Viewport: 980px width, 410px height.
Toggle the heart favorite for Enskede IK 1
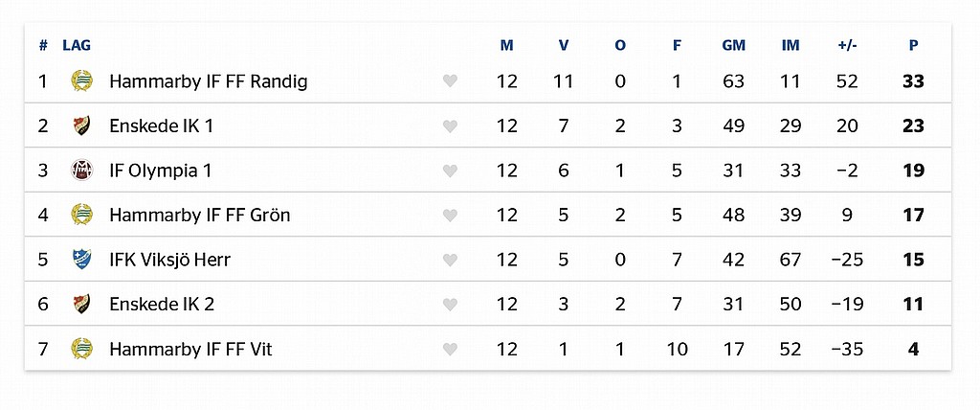[450, 126]
